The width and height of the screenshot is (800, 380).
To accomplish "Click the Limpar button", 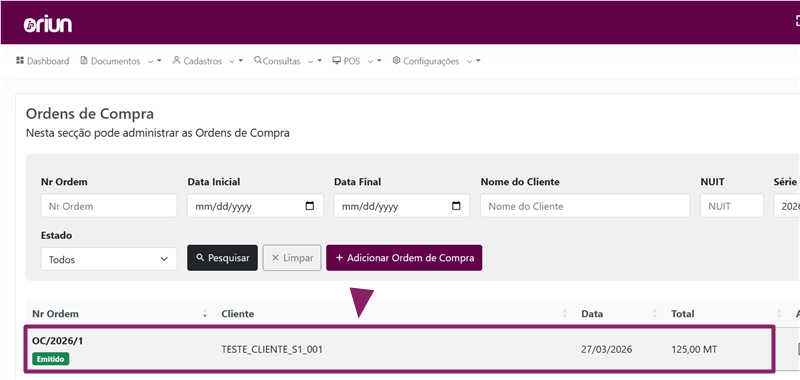I will click(292, 258).
